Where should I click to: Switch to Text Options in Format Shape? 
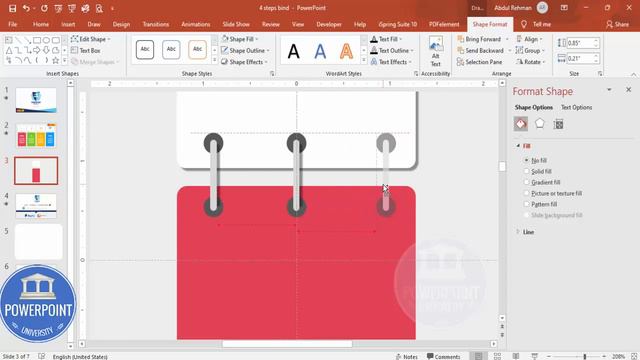coord(576,107)
